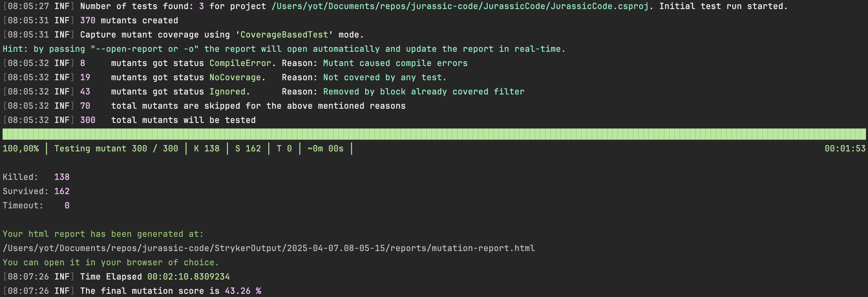Click 'Removed by block already covered filter' reason
Viewport: 868px width, 297px height.
coord(424,92)
